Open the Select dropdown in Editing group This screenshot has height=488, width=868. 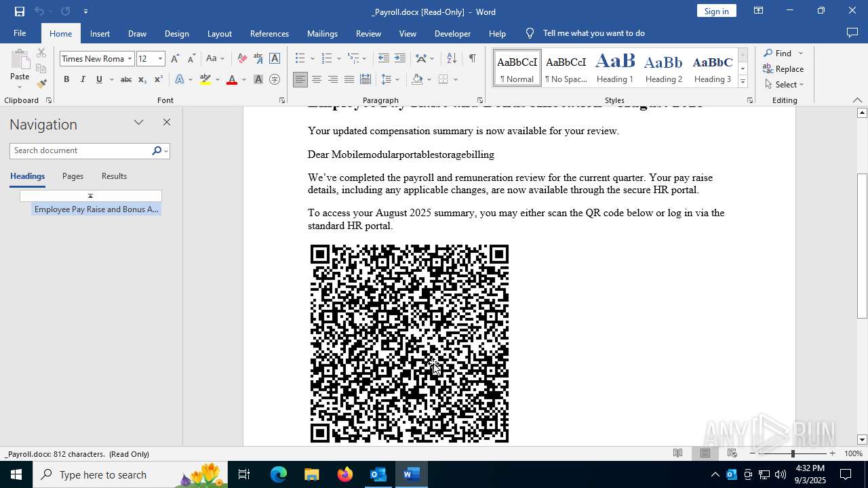(x=784, y=85)
